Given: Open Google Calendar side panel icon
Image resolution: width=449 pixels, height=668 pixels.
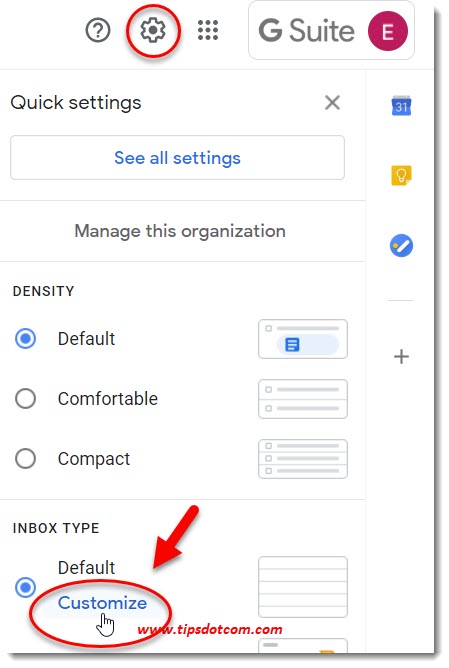Looking at the screenshot, I should point(401,106).
